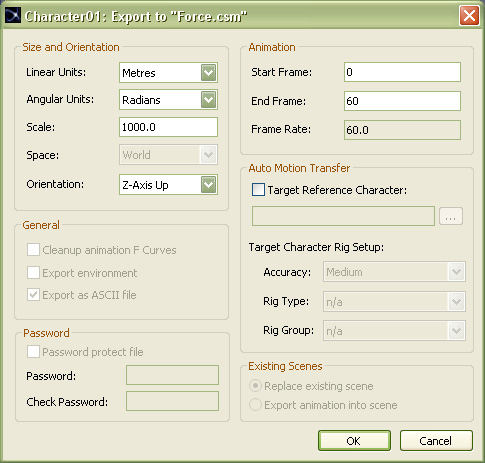Image resolution: width=485 pixels, height=463 pixels.
Task: Click the Cancel button
Action: [x=436, y=441]
